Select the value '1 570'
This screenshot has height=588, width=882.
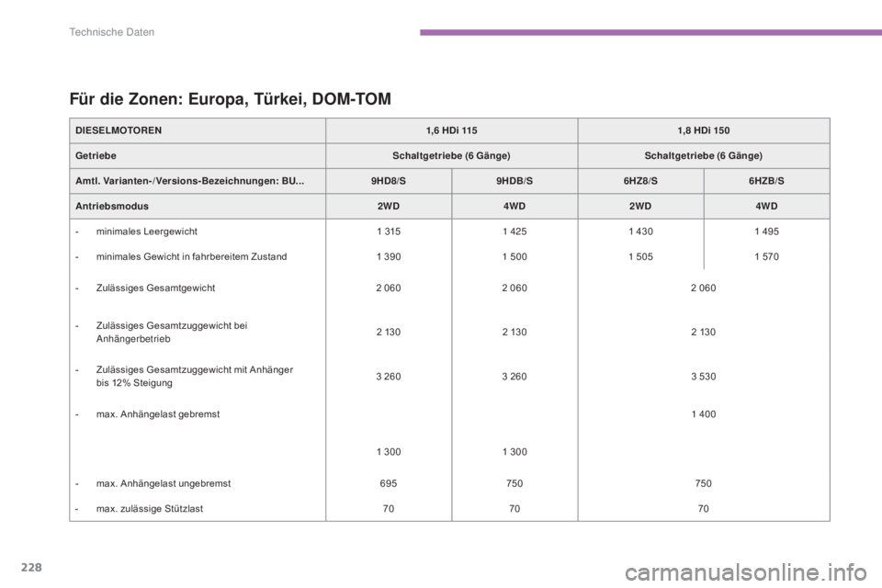coord(766,256)
